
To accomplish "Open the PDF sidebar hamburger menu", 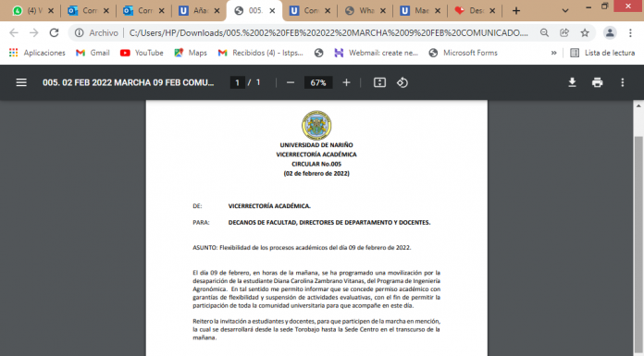I will click(21, 82).
